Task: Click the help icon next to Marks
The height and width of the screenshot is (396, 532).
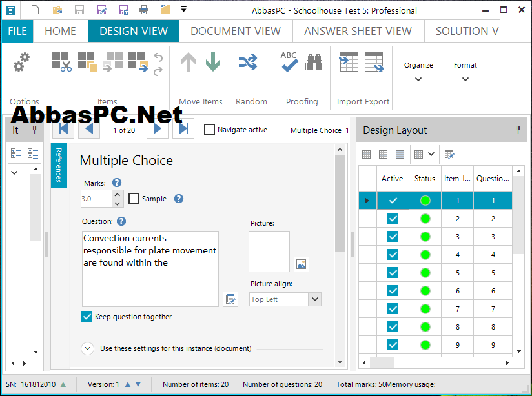Action: pos(117,183)
